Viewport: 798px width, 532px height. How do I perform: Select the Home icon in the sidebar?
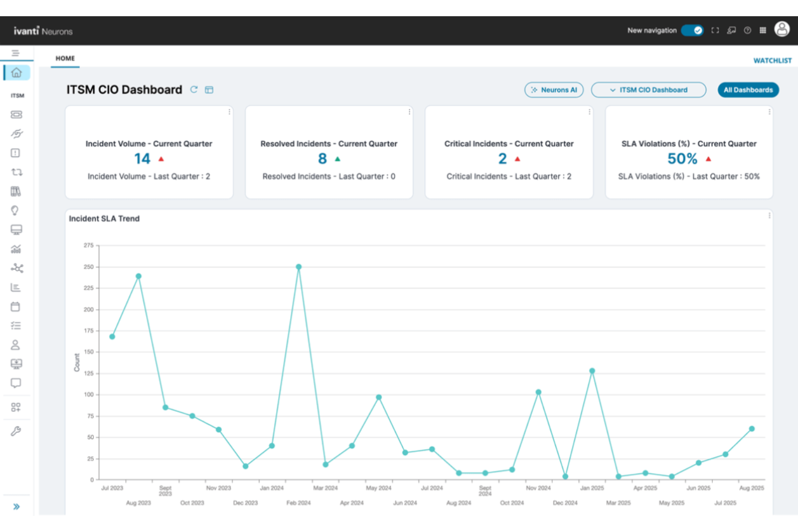click(x=16, y=72)
